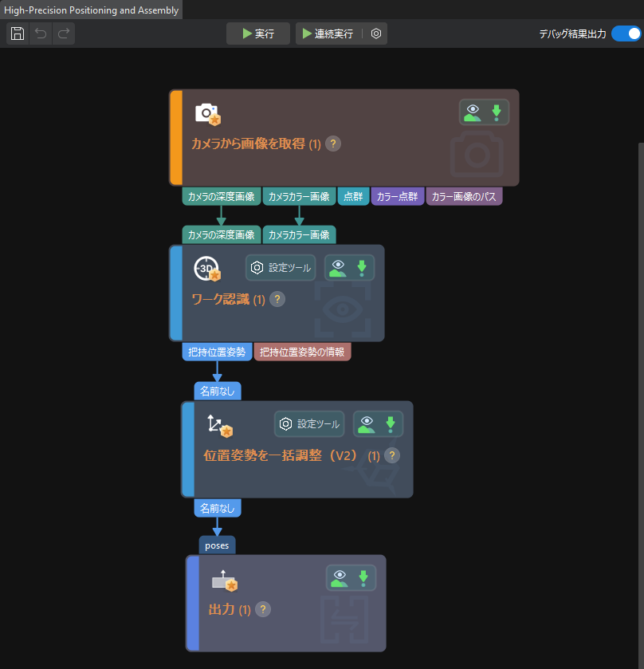
Task: Click green download arrow on ワーク認識 step
Action: (362, 268)
